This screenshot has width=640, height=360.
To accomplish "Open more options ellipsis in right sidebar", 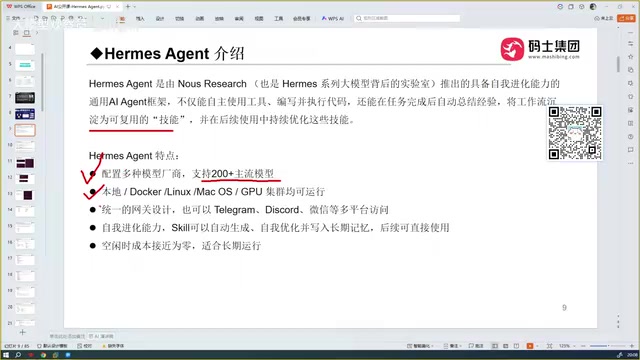I will coord(631,163).
